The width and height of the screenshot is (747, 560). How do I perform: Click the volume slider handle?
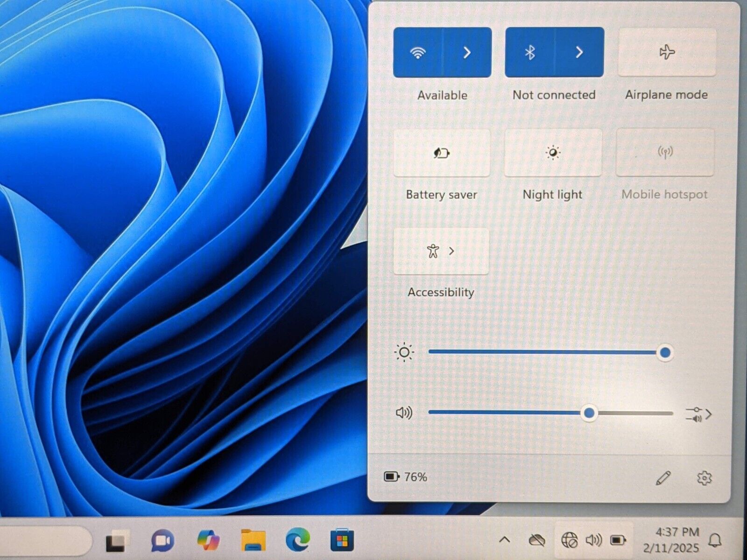[x=589, y=413]
